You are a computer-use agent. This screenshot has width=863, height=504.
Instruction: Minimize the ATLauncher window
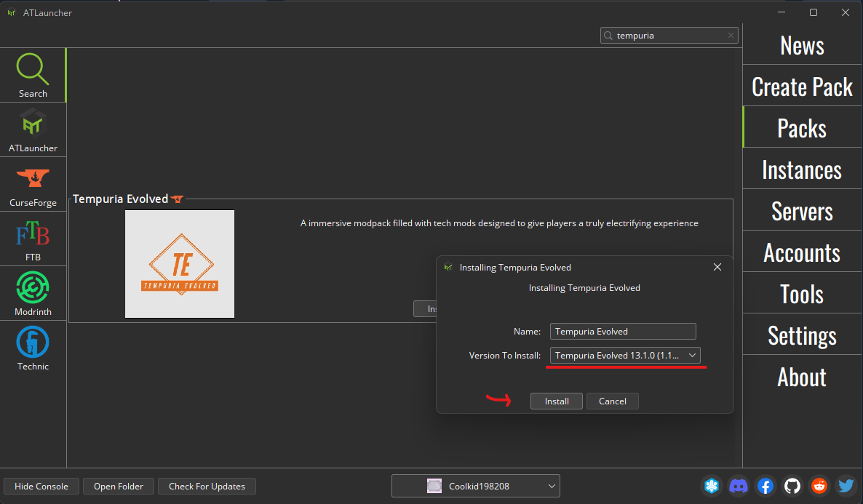(782, 12)
